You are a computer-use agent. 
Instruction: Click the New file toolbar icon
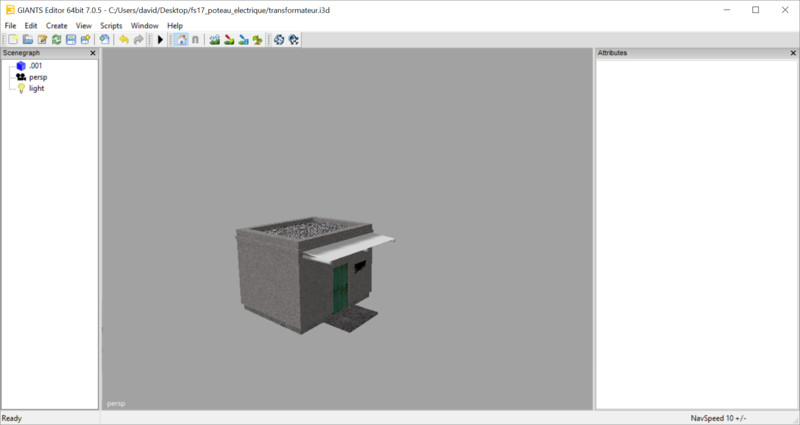pos(13,40)
